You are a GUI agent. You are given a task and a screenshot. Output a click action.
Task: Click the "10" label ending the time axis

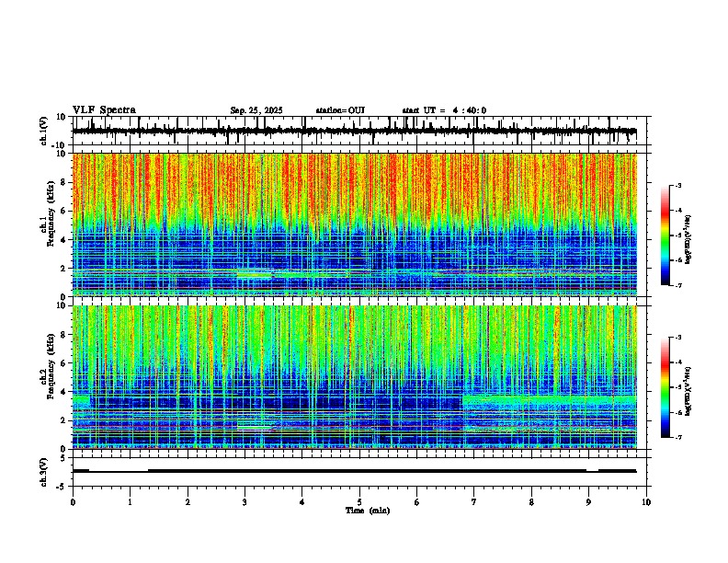tap(646, 502)
